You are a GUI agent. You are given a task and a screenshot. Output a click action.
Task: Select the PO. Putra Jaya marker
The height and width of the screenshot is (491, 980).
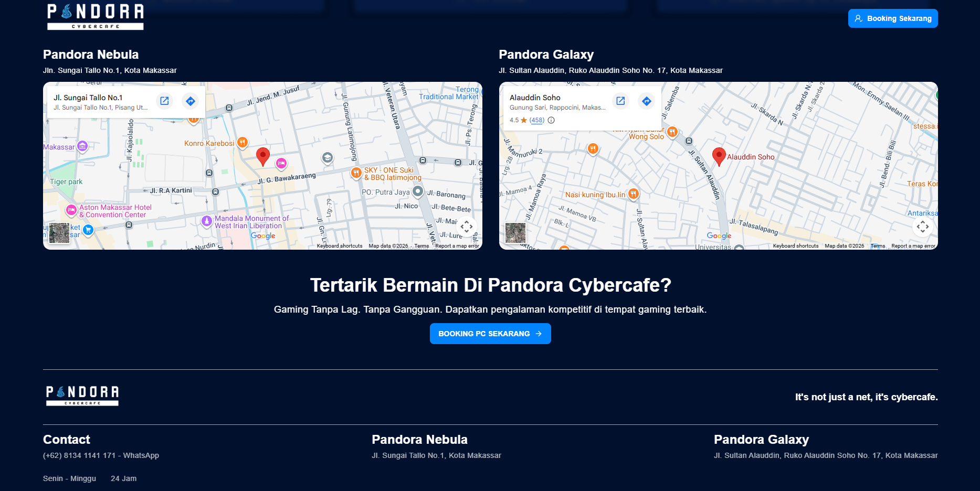pyautogui.click(x=418, y=191)
